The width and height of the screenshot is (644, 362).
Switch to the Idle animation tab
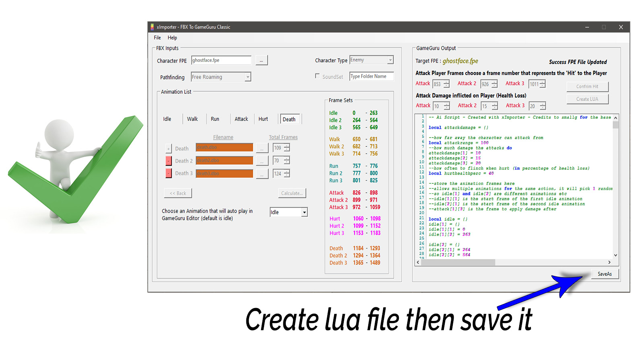167,119
